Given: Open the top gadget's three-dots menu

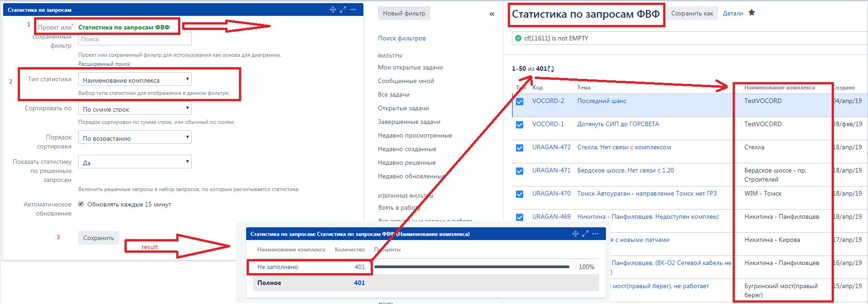Looking at the screenshot, I should pos(353,10).
